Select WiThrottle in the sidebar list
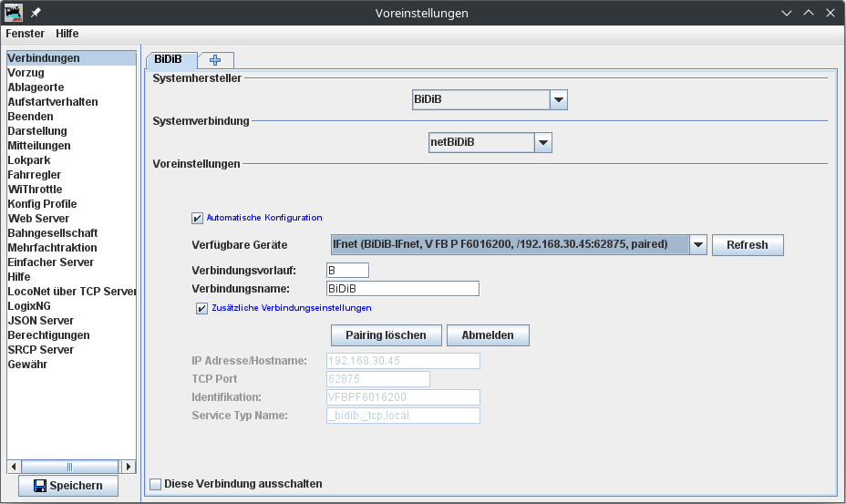The height and width of the screenshot is (504, 846). coord(71,190)
